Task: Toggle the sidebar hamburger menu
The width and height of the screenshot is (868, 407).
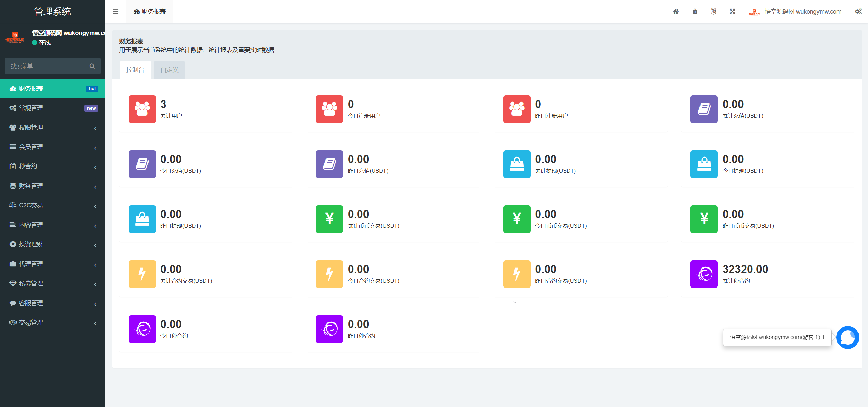Action: [x=116, y=12]
